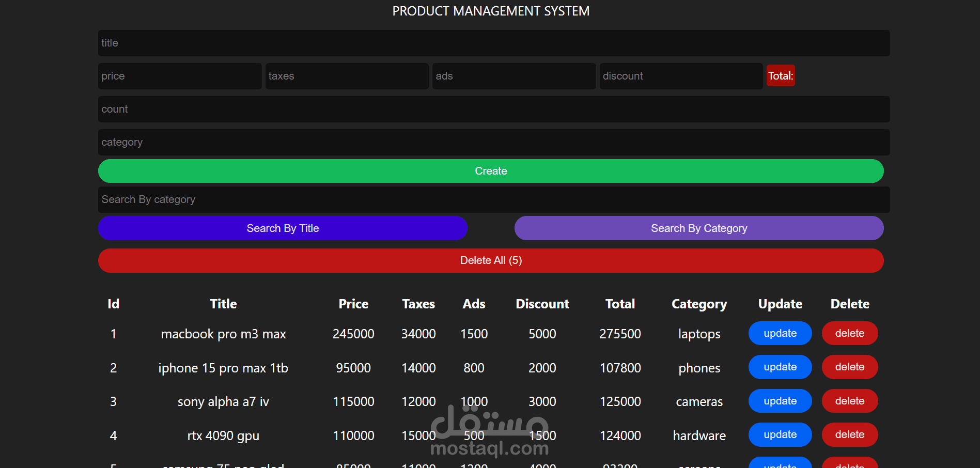Screen dimensions: 980x468
Task: Click the Taxes column header
Action: pyautogui.click(x=418, y=304)
